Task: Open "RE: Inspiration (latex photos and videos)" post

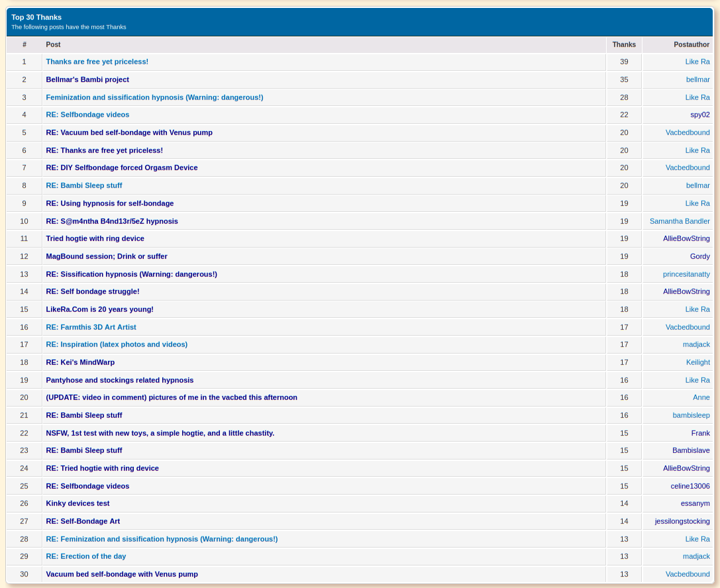Action: (117, 344)
